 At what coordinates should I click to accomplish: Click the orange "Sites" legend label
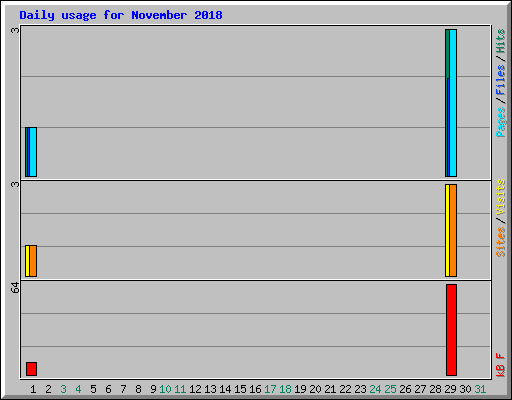click(x=500, y=242)
